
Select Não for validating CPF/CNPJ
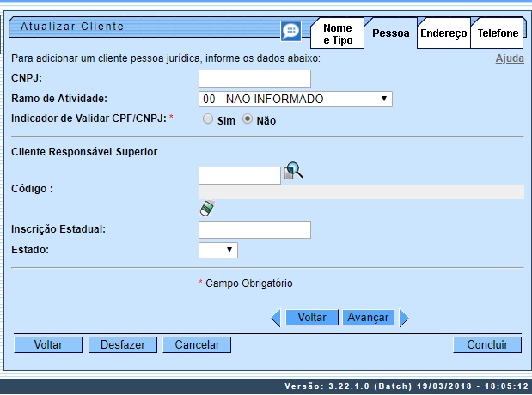click(x=248, y=120)
